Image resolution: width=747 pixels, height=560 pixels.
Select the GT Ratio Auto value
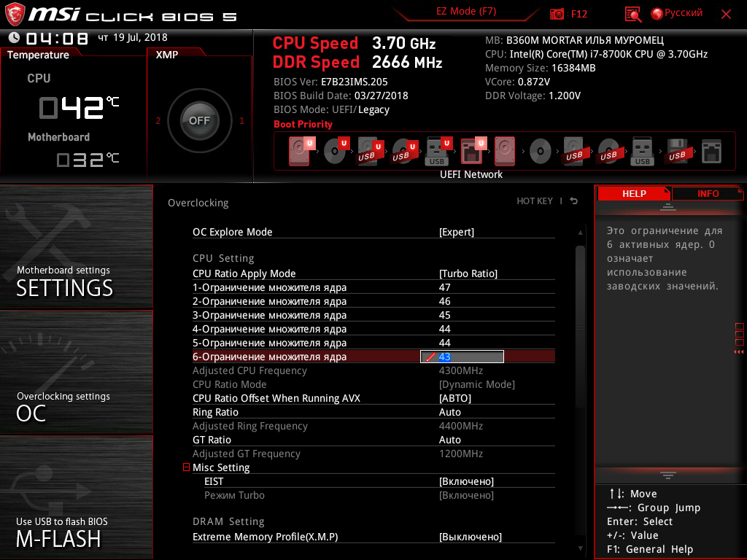point(449,440)
